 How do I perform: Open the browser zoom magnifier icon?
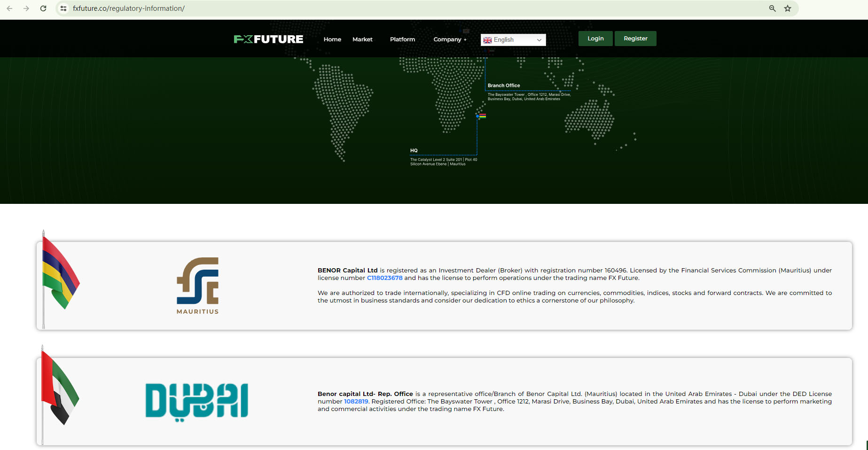tap(772, 8)
